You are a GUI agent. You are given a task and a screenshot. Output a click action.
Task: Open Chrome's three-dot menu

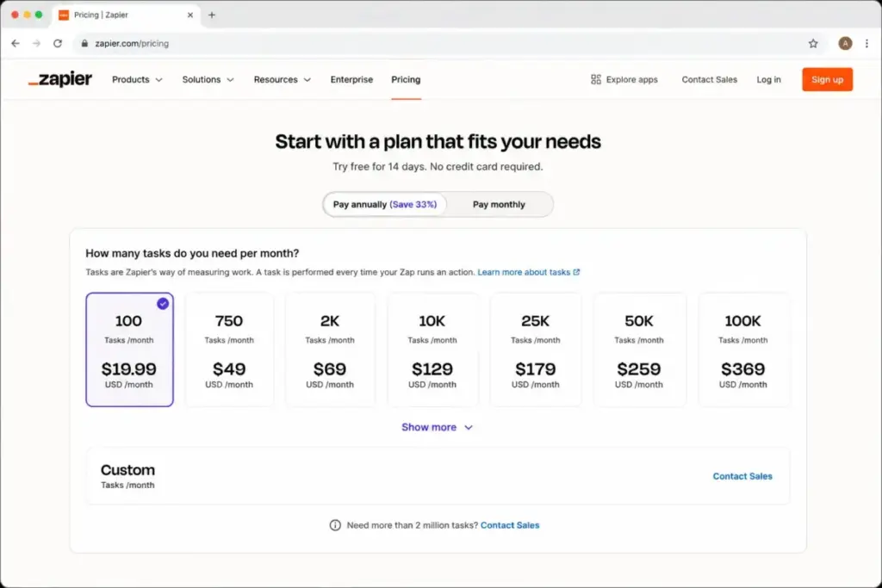[x=866, y=43]
